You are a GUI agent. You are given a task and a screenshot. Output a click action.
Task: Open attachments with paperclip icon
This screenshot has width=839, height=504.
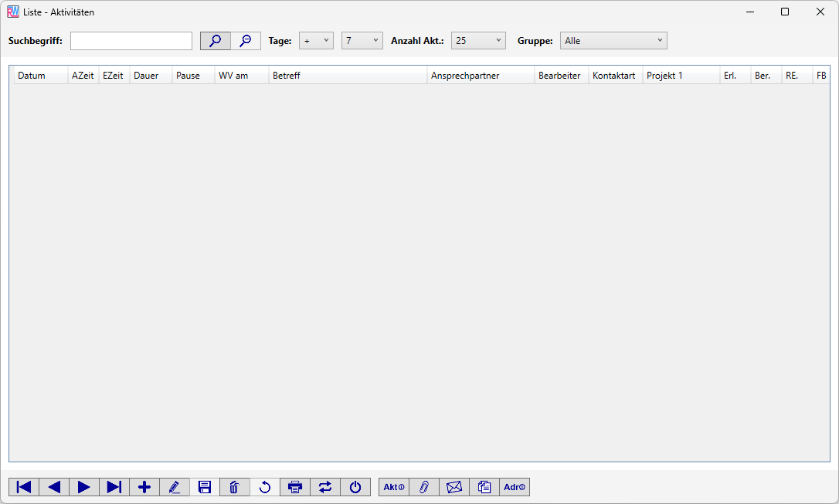424,487
